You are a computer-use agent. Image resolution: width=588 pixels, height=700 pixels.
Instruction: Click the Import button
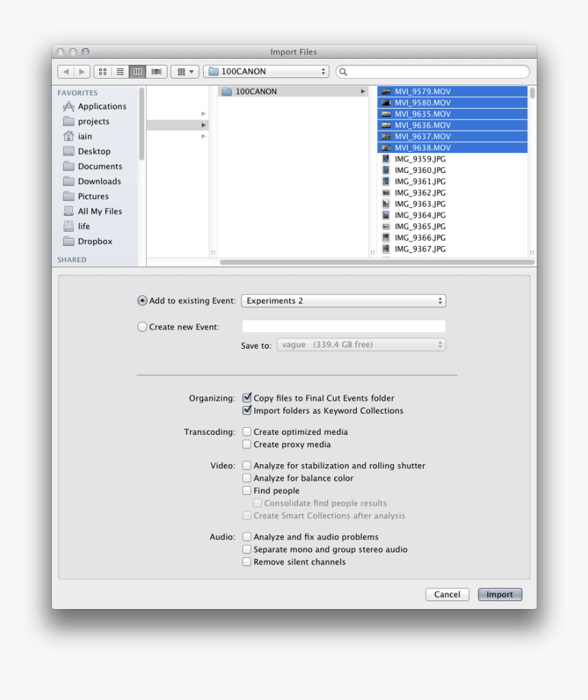tap(500, 594)
